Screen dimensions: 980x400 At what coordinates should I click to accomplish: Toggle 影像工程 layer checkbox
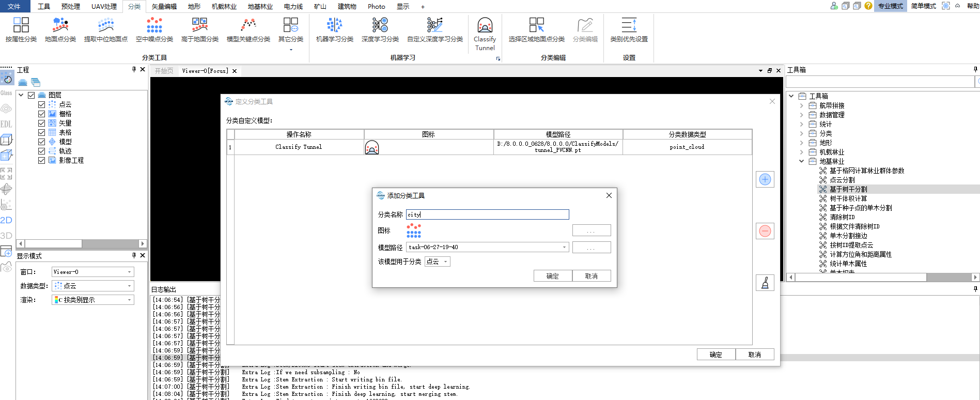click(x=42, y=160)
